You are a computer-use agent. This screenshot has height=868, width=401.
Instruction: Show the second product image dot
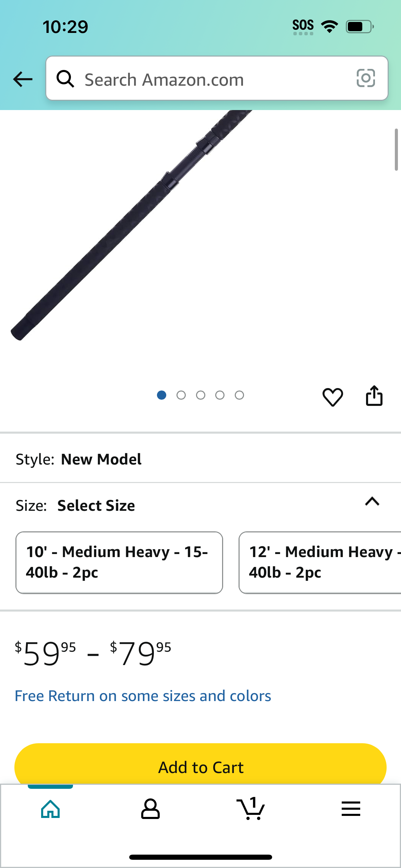[181, 395]
